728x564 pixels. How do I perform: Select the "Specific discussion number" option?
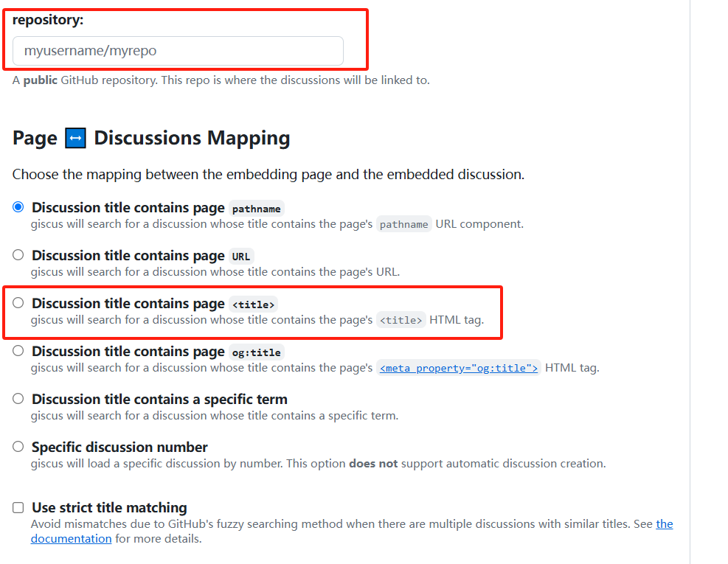tap(18, 446)
